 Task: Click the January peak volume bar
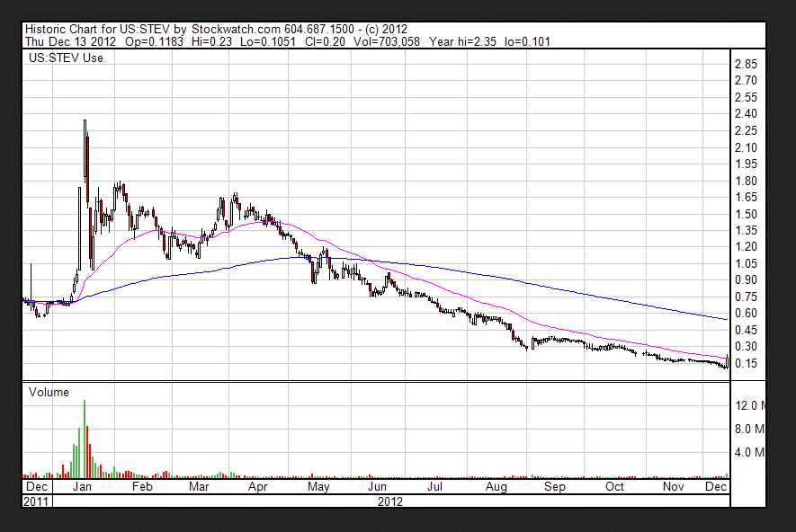click(84, 436)
